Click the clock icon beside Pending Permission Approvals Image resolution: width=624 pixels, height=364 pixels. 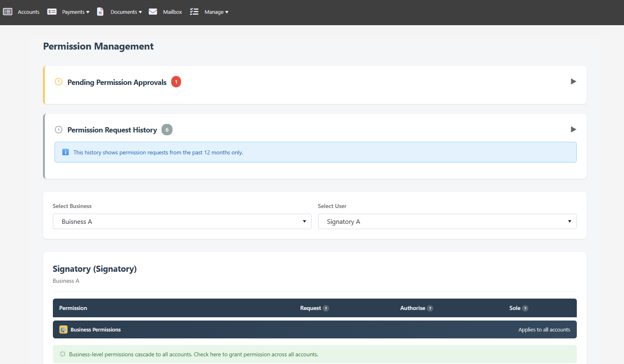tap(59, 82)
